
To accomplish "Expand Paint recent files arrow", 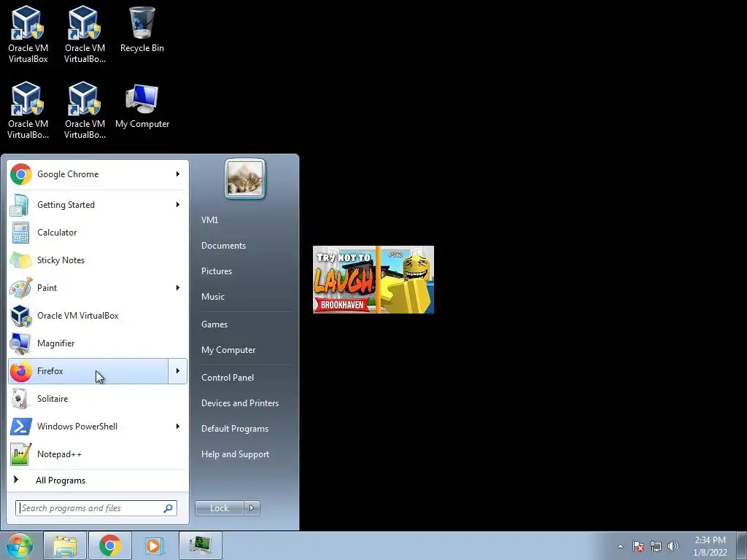I will (178, 287).
